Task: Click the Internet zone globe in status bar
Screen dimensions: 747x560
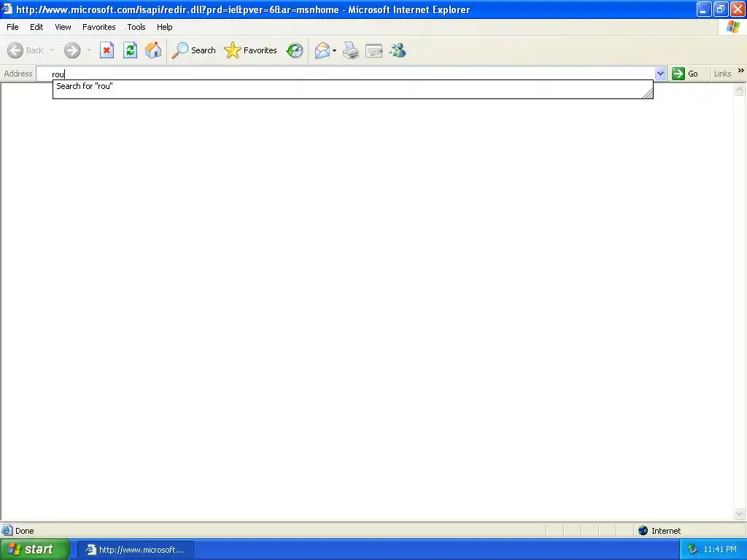Action: pyautogui.click(x=643, y=531)
